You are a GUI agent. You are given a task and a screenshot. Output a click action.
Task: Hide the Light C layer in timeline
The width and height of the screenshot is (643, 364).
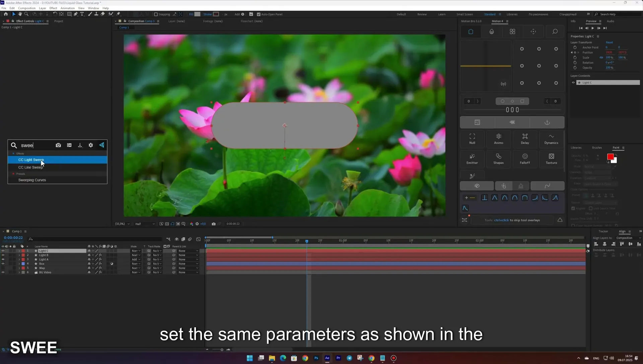click(x=3, y=251)
